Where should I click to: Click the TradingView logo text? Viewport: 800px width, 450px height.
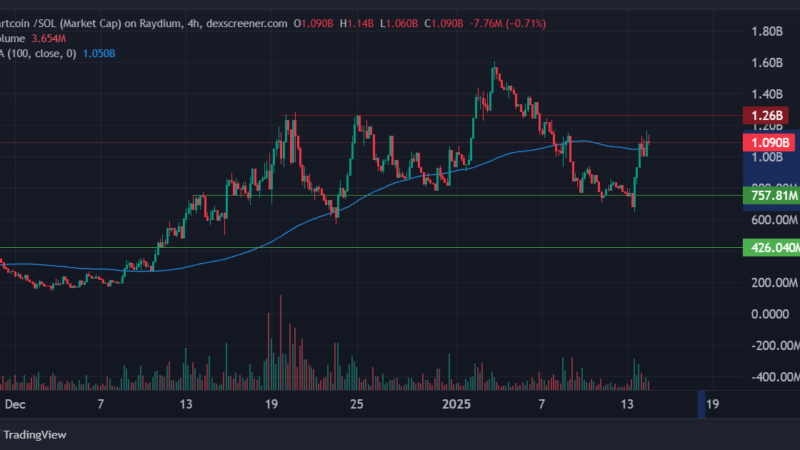pos(35,435)
